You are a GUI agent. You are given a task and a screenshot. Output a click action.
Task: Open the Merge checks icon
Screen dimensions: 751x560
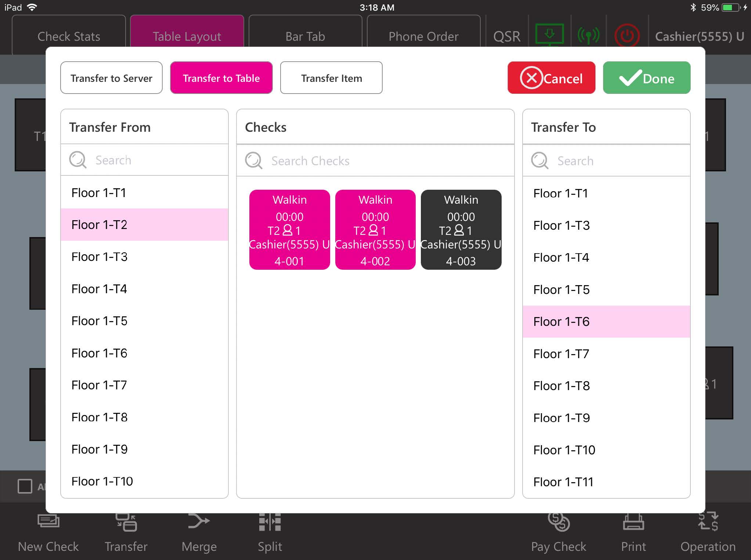click(199, 522)
